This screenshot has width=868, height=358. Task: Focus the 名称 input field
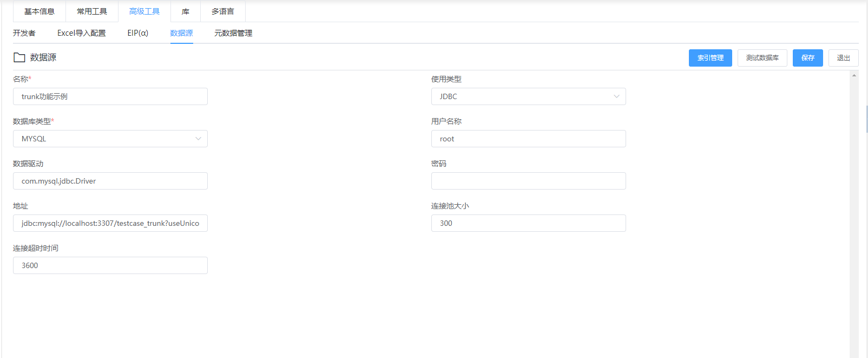110,96
